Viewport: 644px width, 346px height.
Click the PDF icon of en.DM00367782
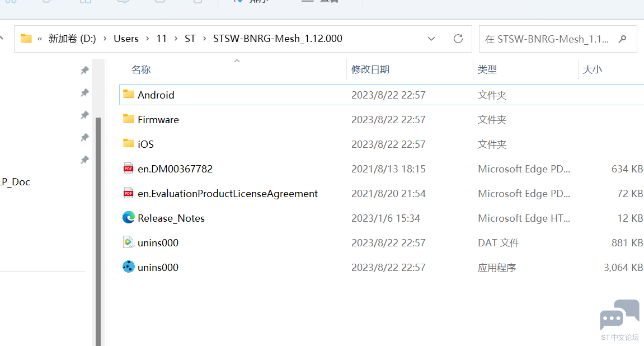pyautogui.click(x=129, y=169)
